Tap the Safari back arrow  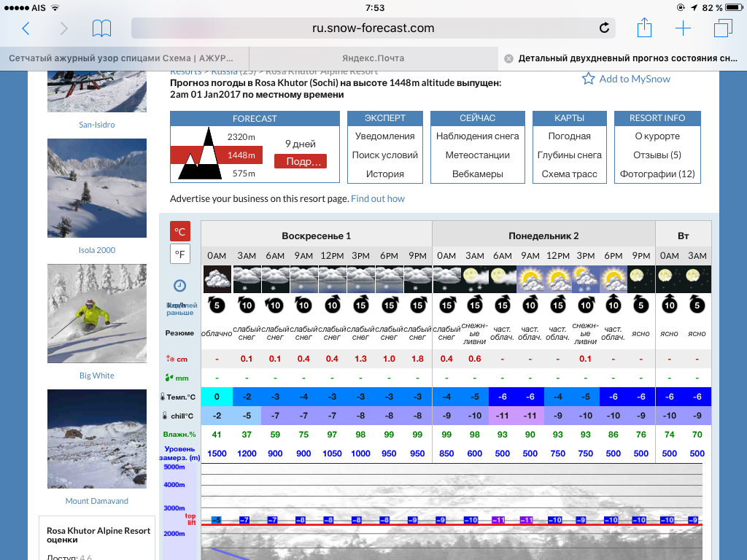(x=26, y=28)
